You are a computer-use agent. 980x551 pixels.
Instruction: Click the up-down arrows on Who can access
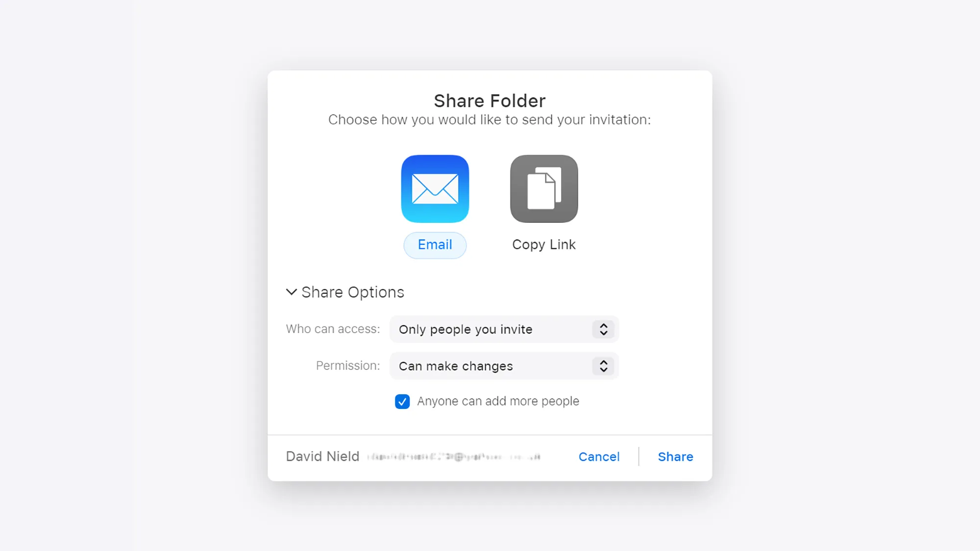[603, 329]
